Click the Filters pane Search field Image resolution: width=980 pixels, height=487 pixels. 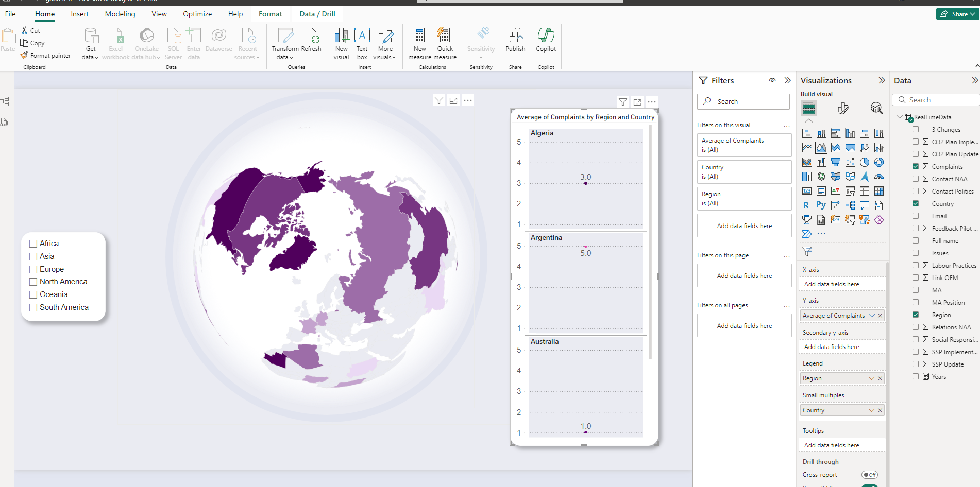(x=744, y=101)
